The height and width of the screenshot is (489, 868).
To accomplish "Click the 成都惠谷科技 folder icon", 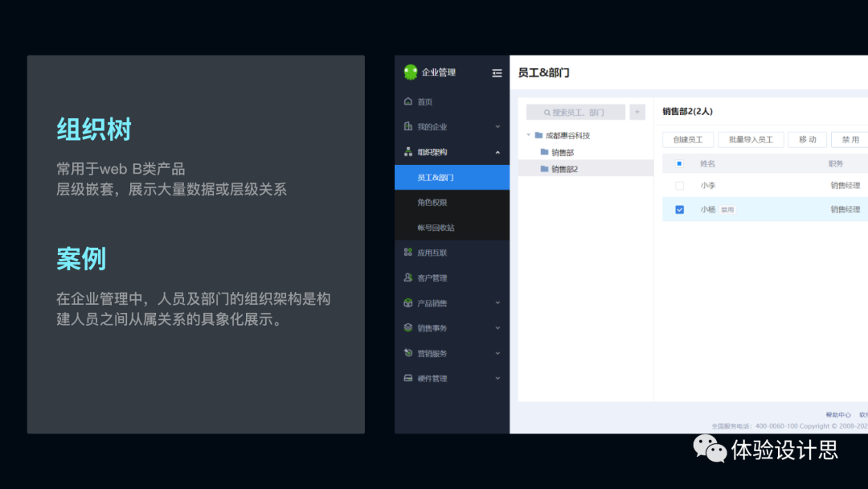I will (x=538, y=135).
